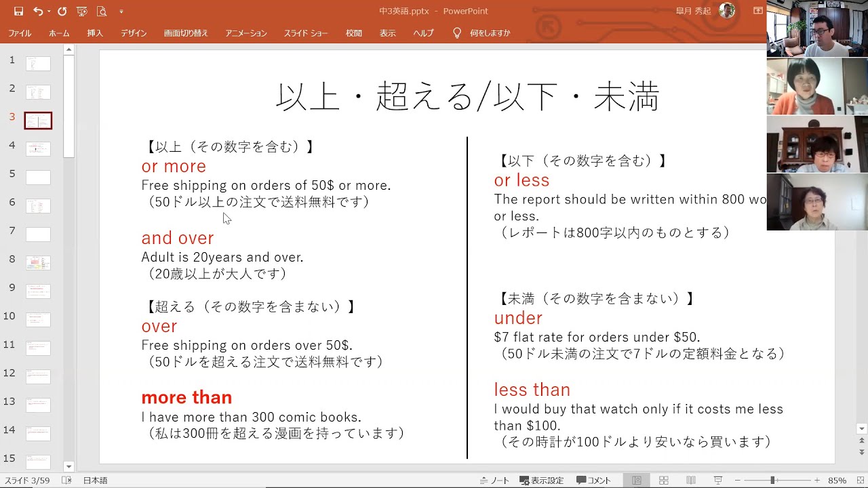Viewport: 868px width, 488px height.
Task: Click the red heading 'less than'
Action: coord(532,390)
